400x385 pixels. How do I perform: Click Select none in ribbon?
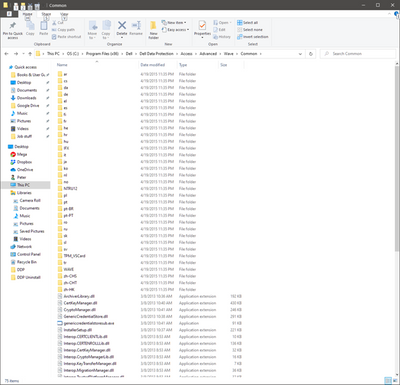[x=250, y=30]
